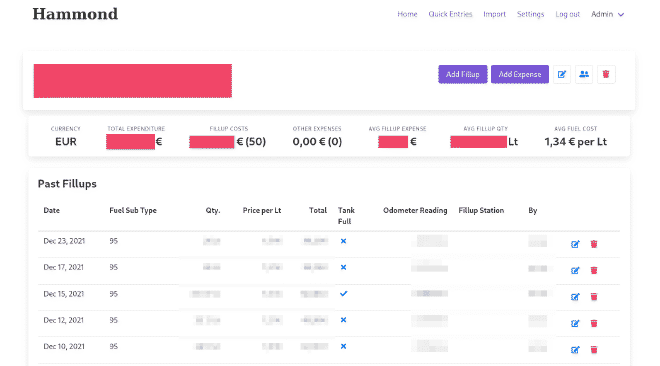Delete the Dec 17, 2021 fillup
Viewport: 660px width, 366px height.
pyautogui.click(x=594, y=271)
